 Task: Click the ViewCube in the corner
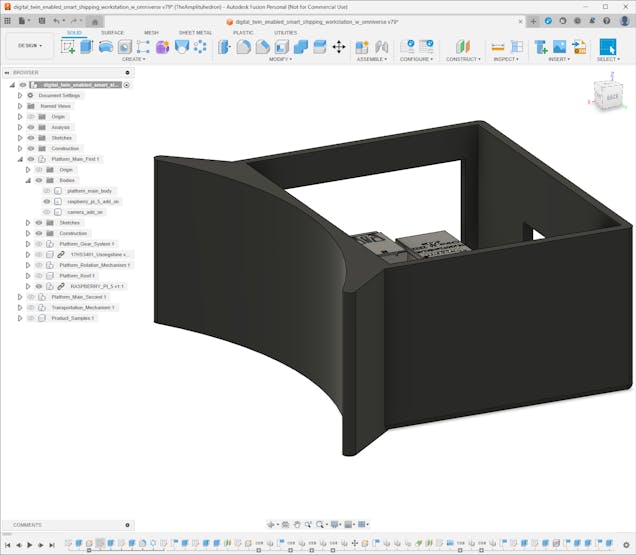tap(607, 94)
